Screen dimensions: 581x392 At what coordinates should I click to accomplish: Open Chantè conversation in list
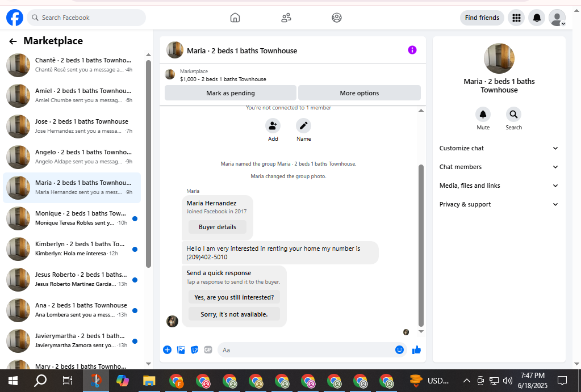(x=72, y=65)
